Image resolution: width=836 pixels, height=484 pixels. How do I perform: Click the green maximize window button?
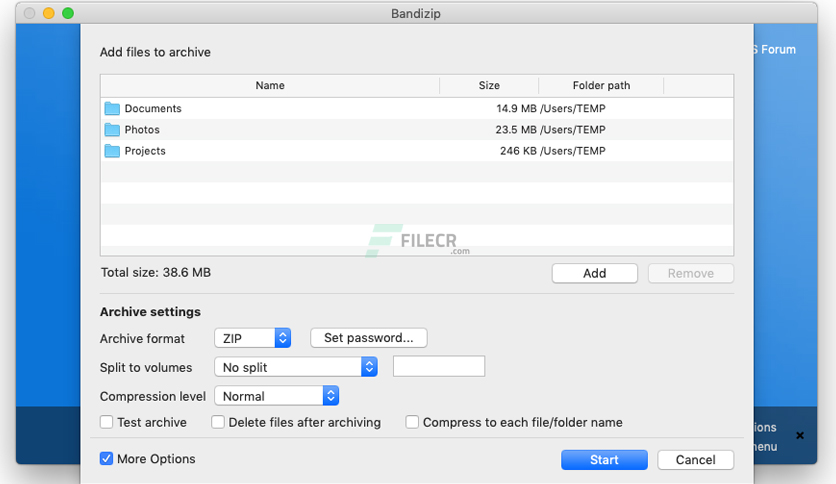pyautogui.click(x=68, y=13)
